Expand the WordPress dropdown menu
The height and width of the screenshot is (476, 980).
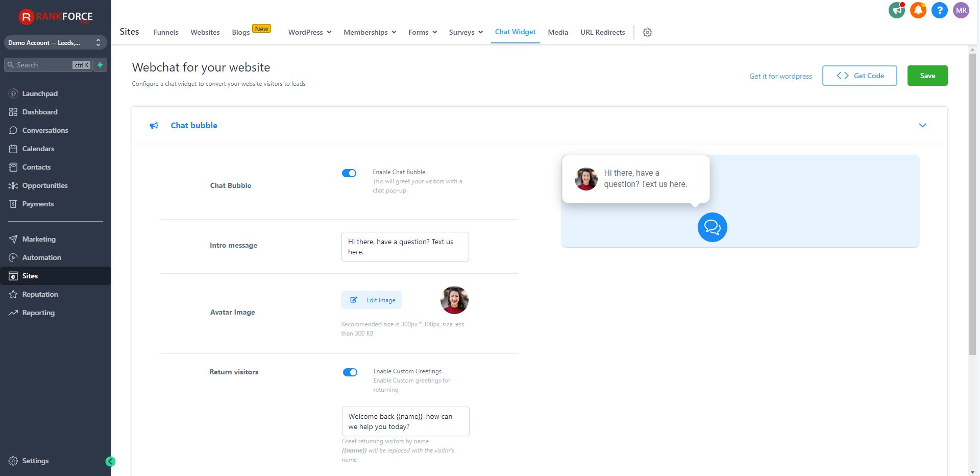(x=310, y=32)
